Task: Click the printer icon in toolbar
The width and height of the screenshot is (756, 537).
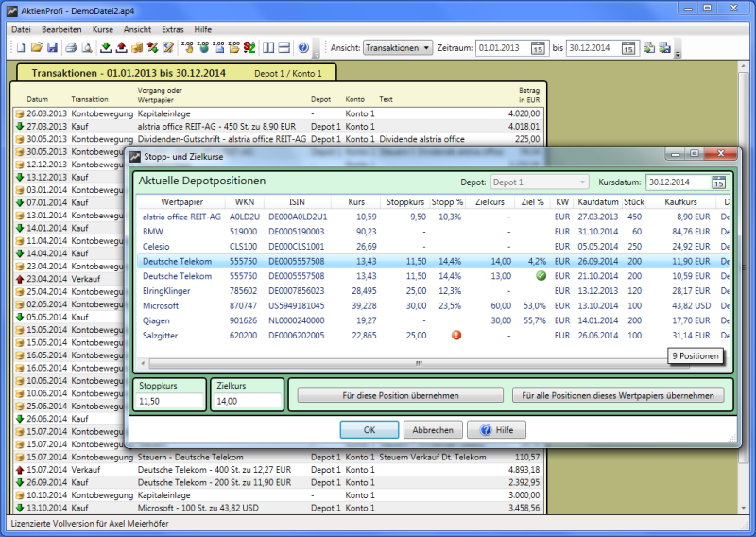Action: tap(71, 47)
